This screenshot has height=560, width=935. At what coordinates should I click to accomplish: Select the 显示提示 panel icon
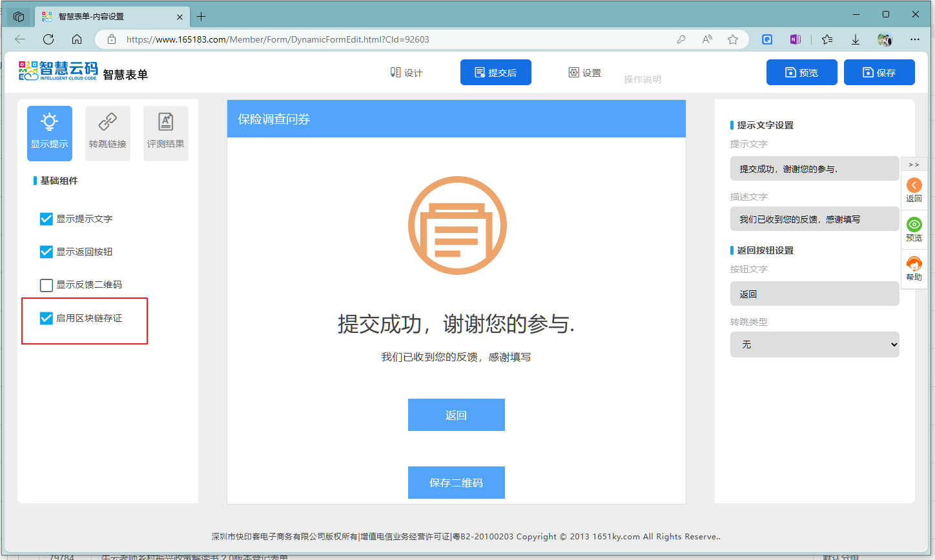pyautogui.click(x=49, y=132)
